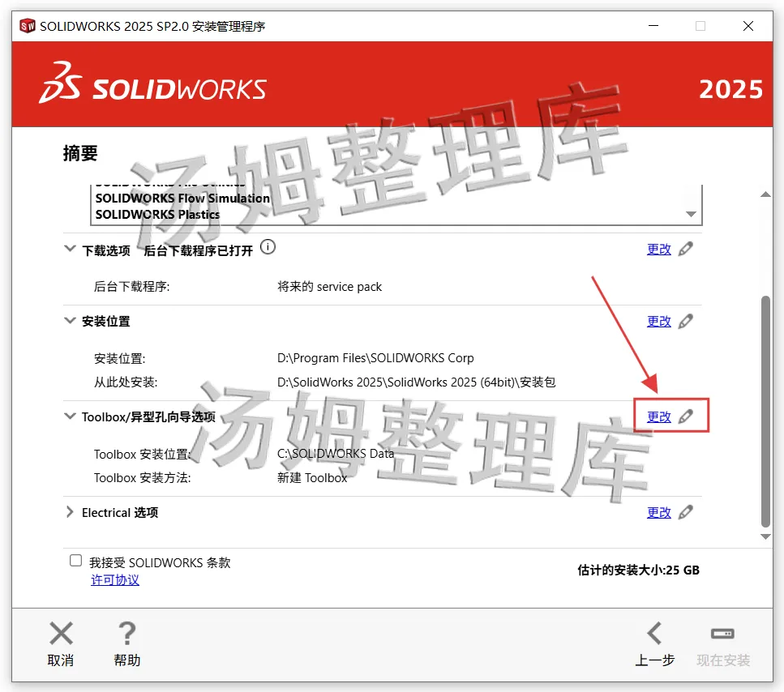784x692 pixels.
Task: Collapse the 下载选项 section
Action: pos(70,248)
